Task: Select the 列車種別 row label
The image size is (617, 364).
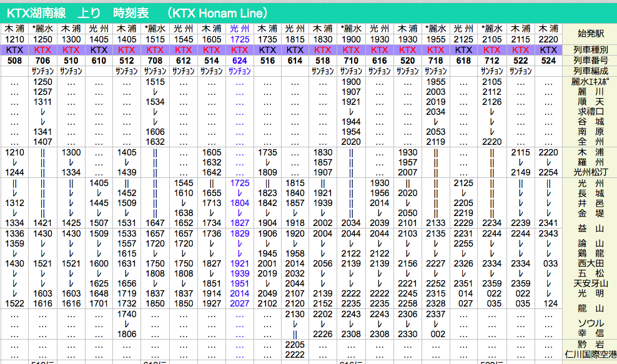Action: tap(591, 50)
